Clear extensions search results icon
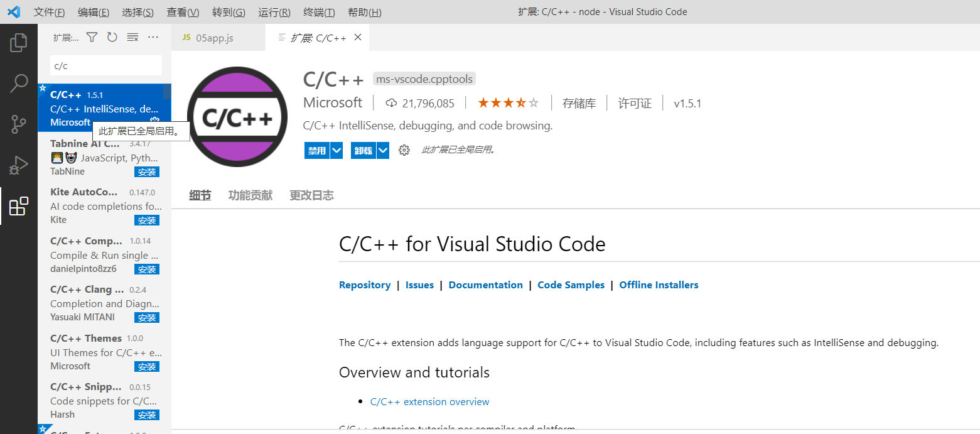The width and height of the screenshot is (980, 434). point(132,38)
